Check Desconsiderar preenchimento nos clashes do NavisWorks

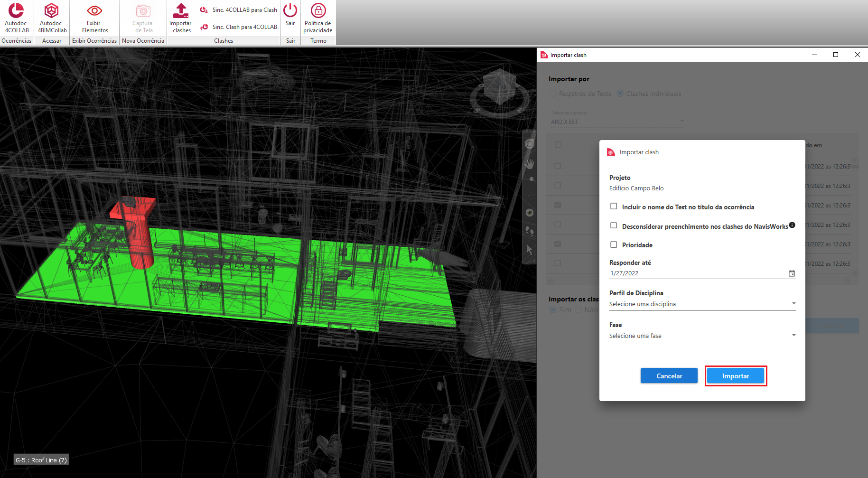coord(614,226)
